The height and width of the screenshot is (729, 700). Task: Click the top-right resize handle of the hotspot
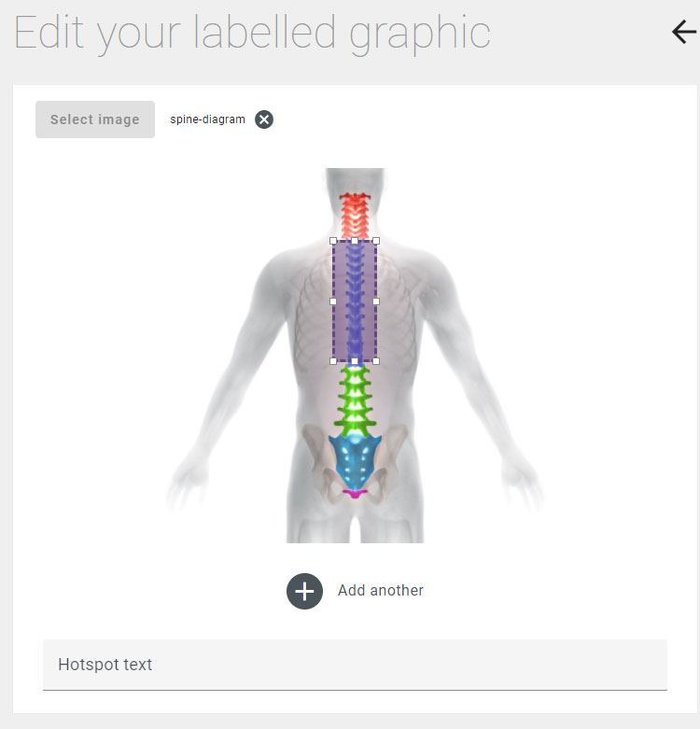(376, 241)
